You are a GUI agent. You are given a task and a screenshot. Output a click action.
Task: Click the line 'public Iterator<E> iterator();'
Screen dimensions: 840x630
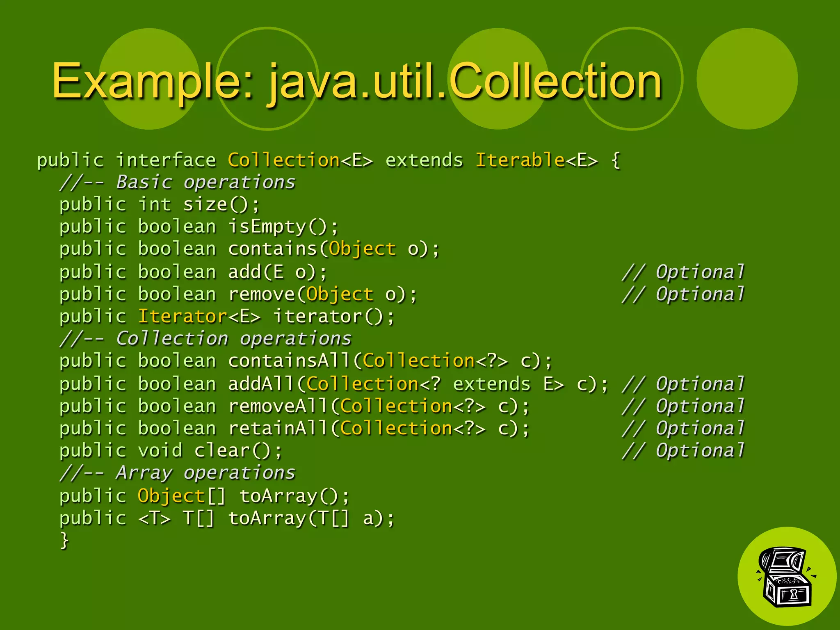click(227, 316)
